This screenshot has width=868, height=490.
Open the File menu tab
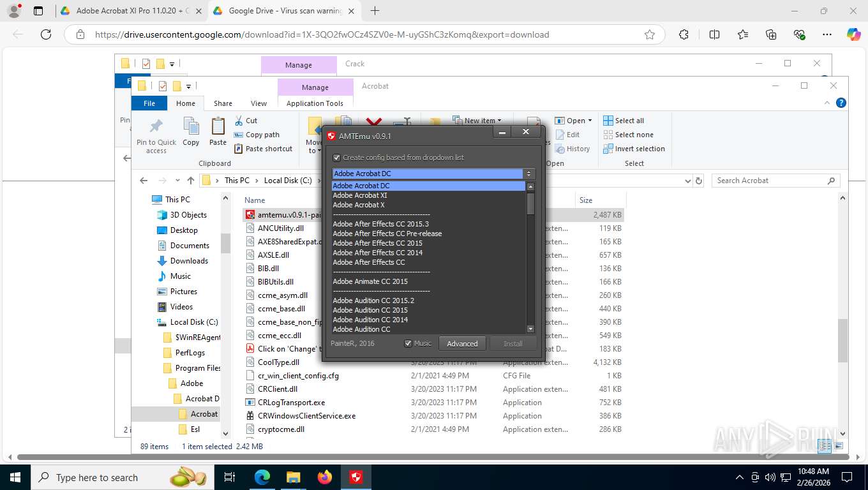[149, 103]
